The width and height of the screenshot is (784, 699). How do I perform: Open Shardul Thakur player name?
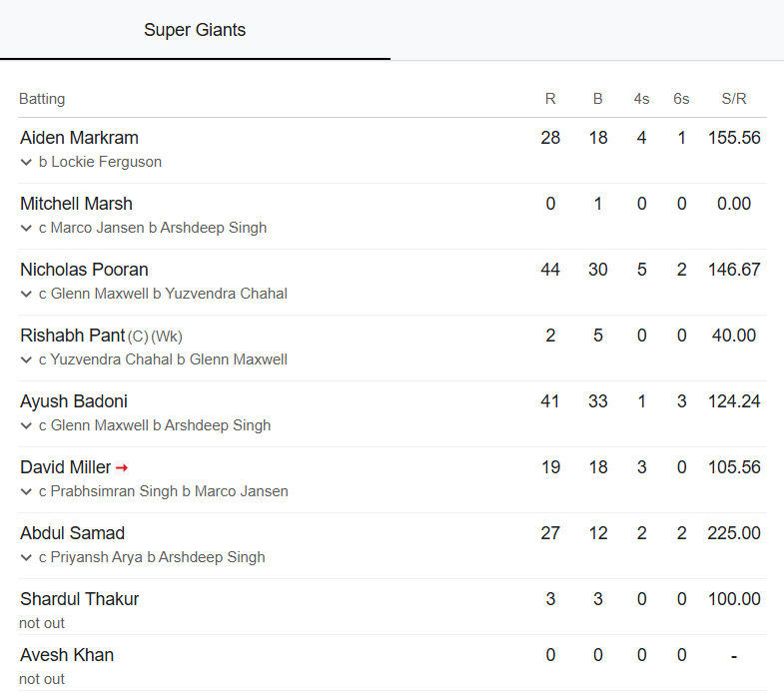point(80,599)
